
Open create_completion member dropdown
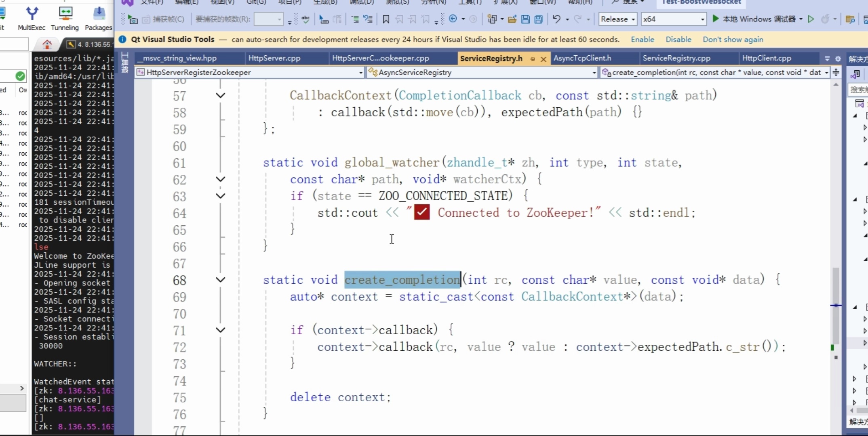pos(714,72)
